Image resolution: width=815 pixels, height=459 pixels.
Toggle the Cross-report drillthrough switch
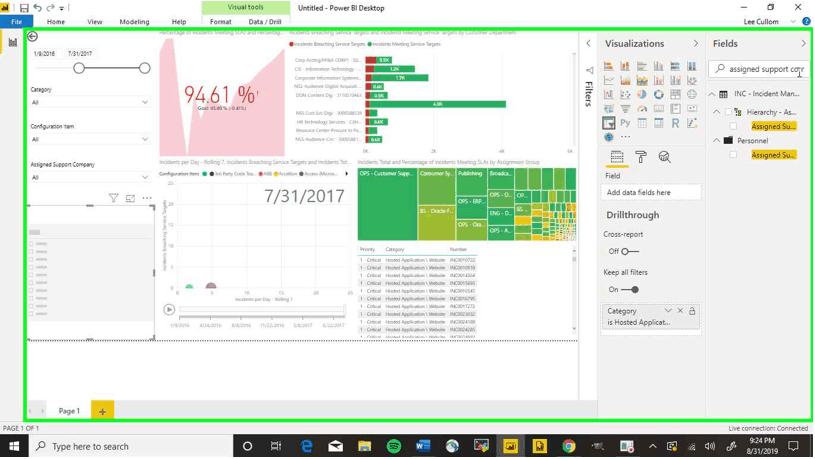(629, 252)
